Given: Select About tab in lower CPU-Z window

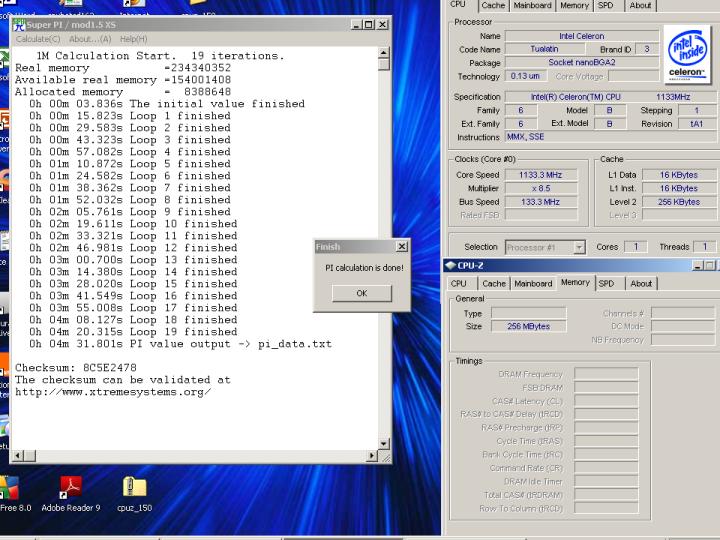Looking at the screenshot, I should 641,283.
